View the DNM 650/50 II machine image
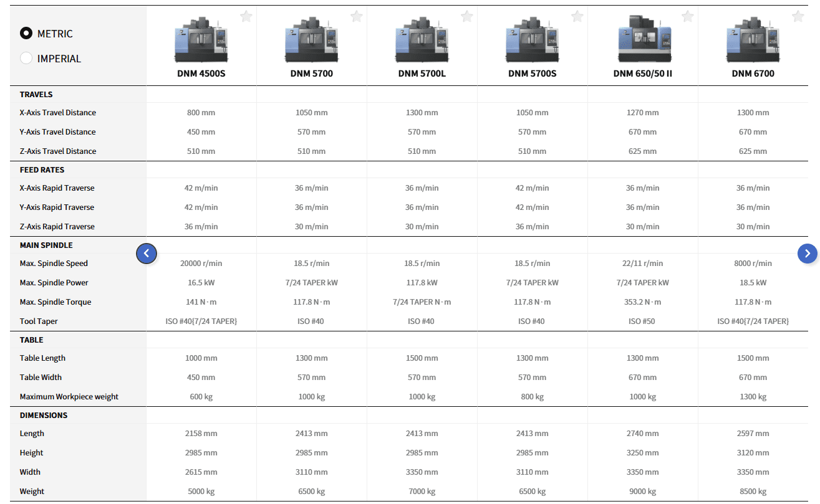 click(x=643, y=39)
